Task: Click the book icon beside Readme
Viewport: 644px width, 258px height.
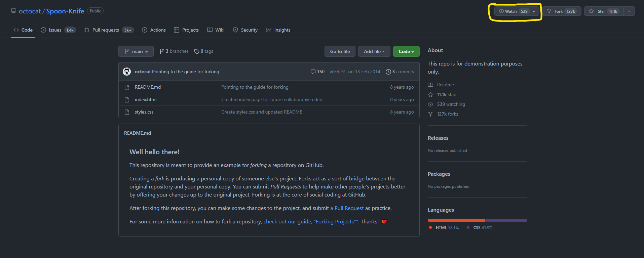Action: [x=430, y=85]
